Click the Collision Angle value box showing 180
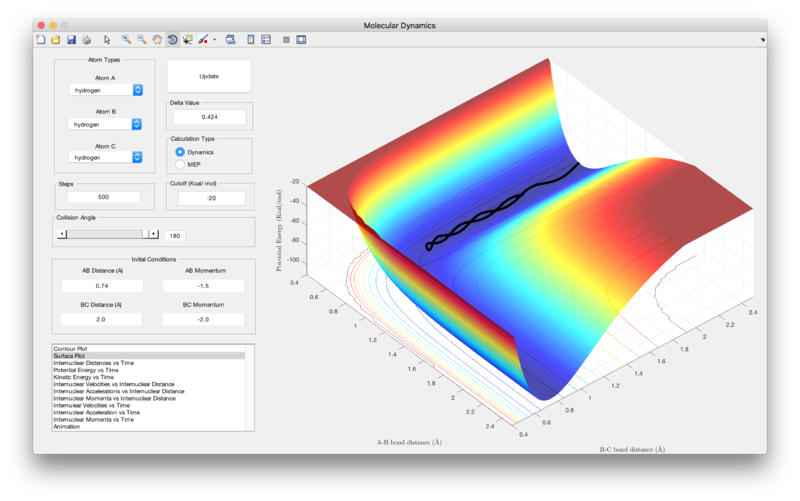 click(x=174, y=236)
